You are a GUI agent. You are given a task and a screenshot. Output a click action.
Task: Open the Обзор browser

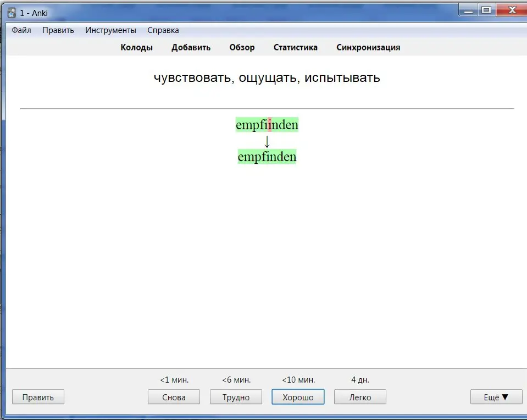[242, 47]
